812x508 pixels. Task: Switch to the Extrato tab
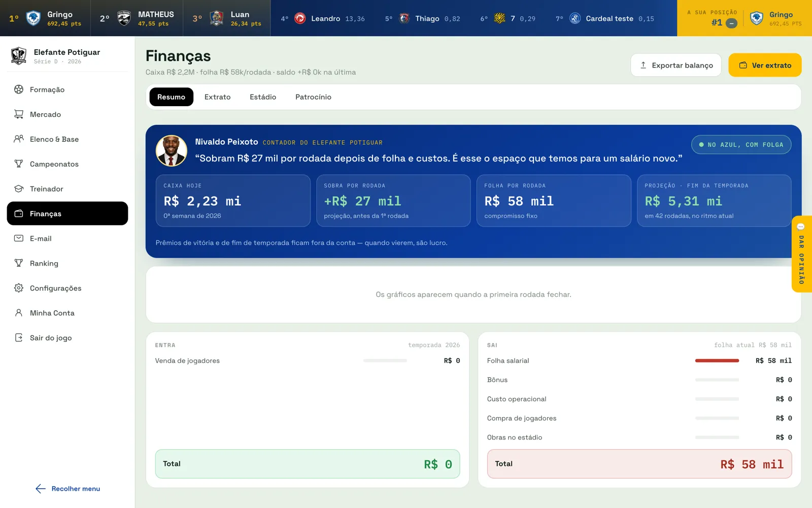[x=217, y=97]
